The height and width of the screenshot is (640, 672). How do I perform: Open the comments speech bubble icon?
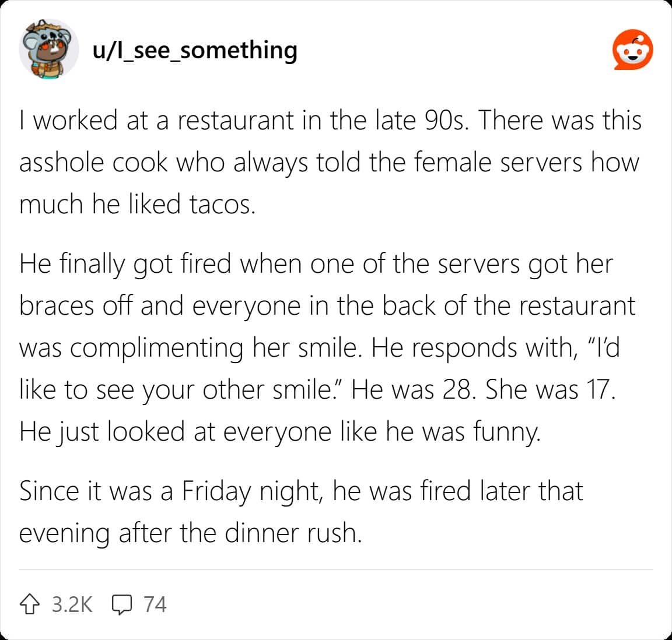click(121, 604)
